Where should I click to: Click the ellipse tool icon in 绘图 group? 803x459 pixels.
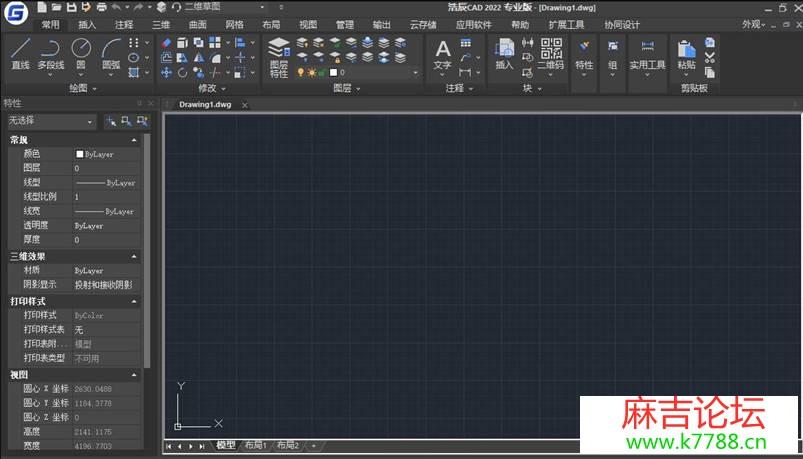(x=134, y=57)
